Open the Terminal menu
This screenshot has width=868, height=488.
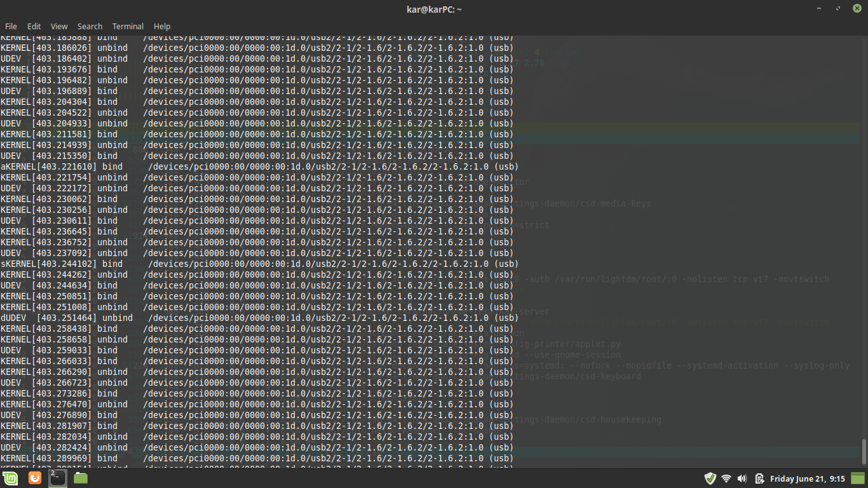coord(128,26)
